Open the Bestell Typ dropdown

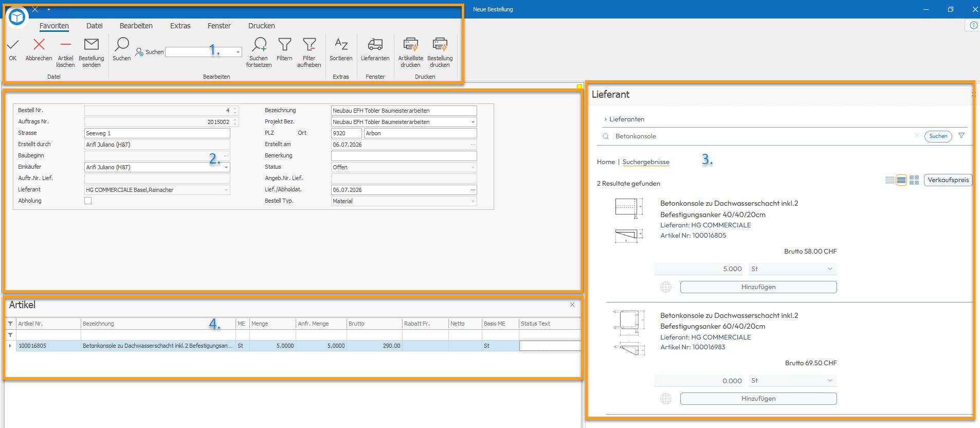point(473,201)
